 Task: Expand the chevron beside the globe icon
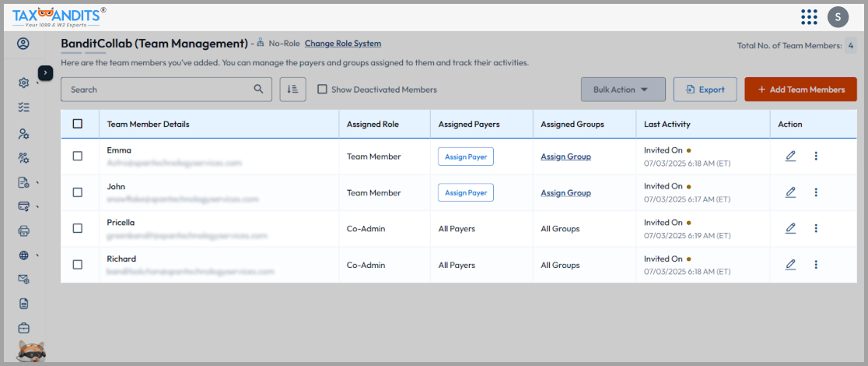(37, 255)
